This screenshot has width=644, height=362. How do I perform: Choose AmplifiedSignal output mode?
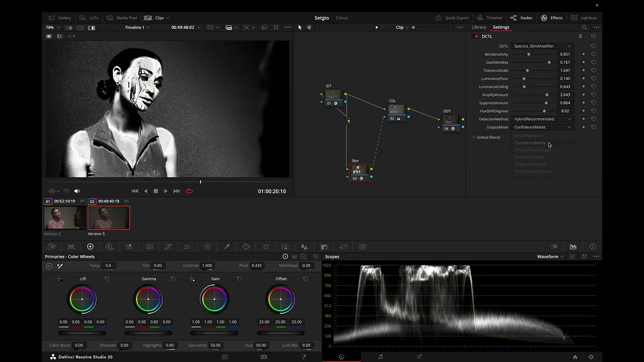(528, 136)
